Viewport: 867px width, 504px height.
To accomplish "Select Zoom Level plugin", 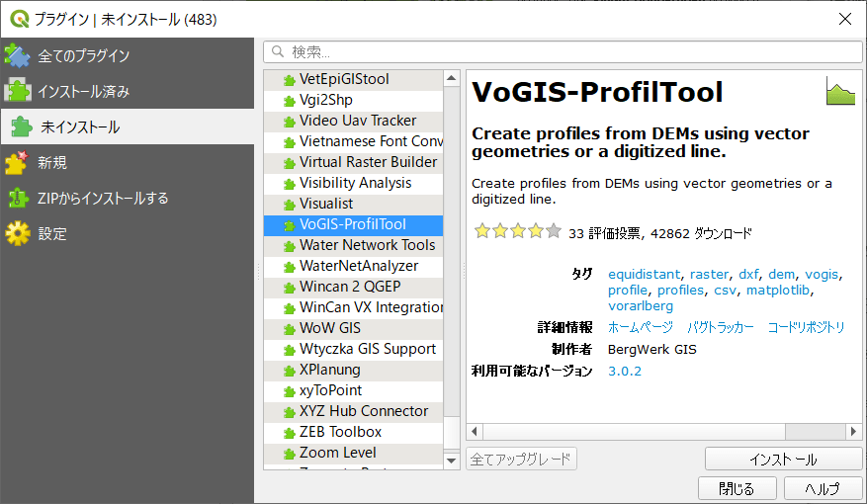I will tap(353, 453).
